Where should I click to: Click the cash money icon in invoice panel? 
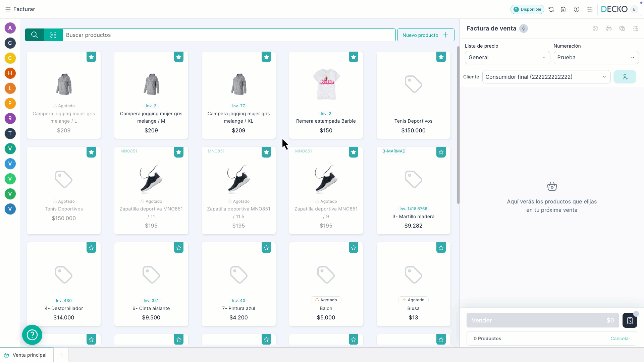(622, 28)
